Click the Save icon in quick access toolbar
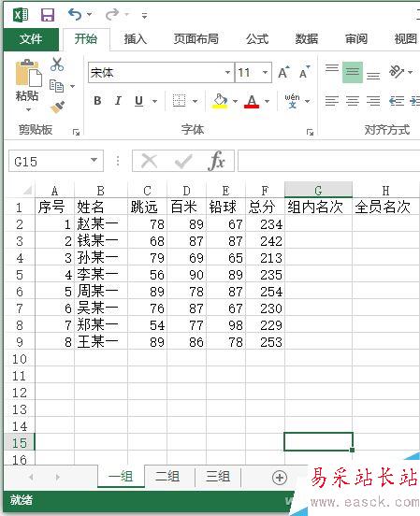The image size is (420, 516). point(48,15)
